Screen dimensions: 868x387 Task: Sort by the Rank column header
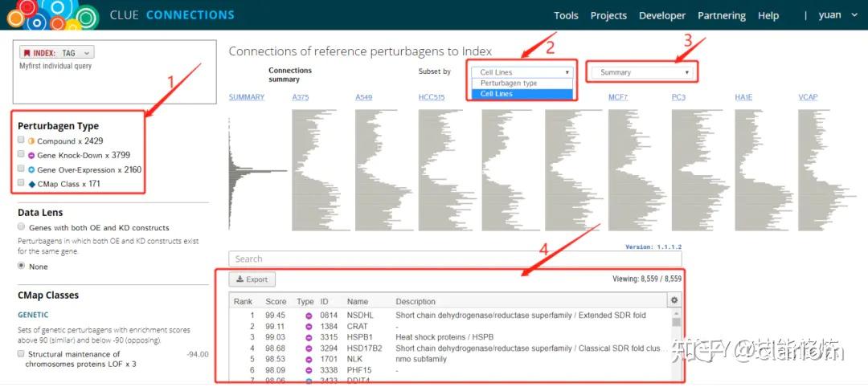click(243, 302)
